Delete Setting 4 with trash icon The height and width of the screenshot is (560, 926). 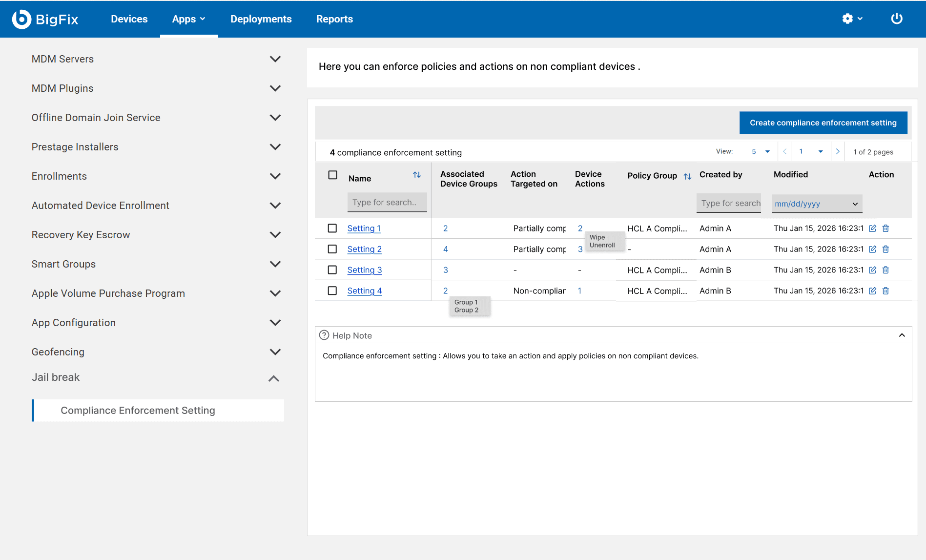point(885,291)
